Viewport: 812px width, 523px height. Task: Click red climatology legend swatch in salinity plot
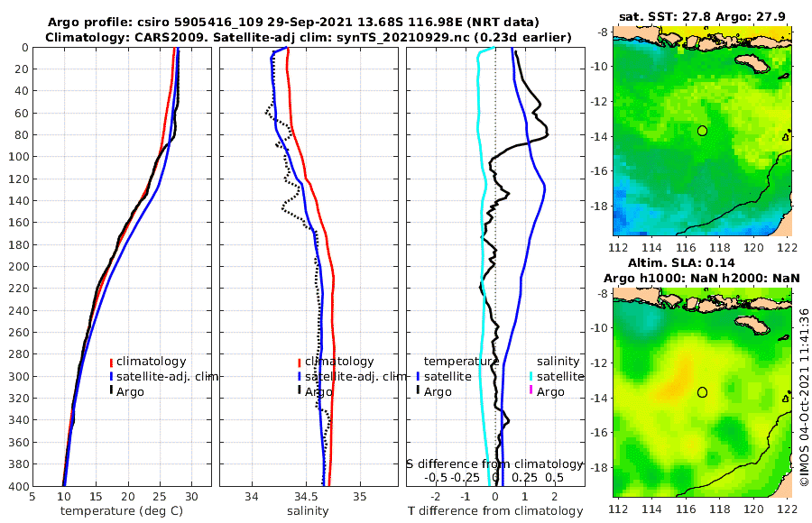click(x=300, y=362)
